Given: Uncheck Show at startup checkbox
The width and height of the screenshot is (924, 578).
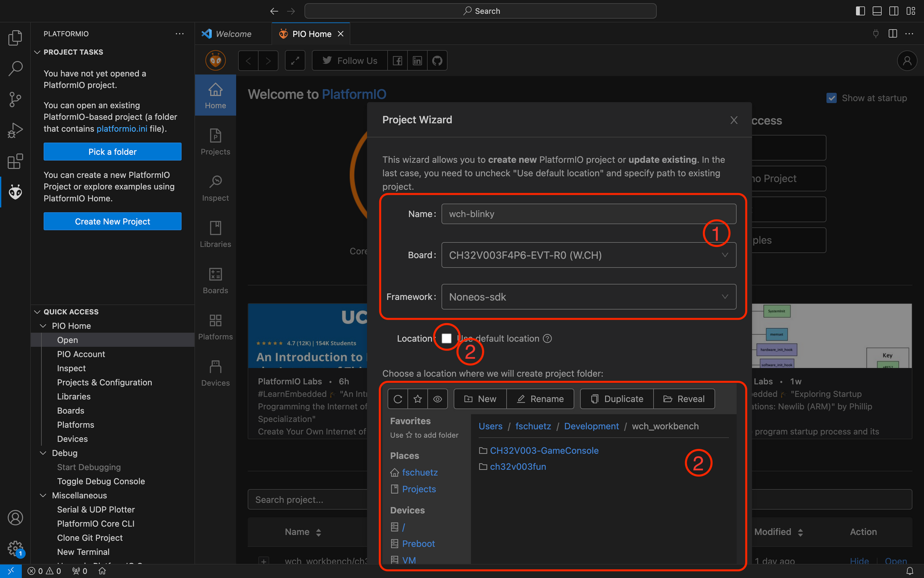Looking at the screenshot, I should 832,98.
